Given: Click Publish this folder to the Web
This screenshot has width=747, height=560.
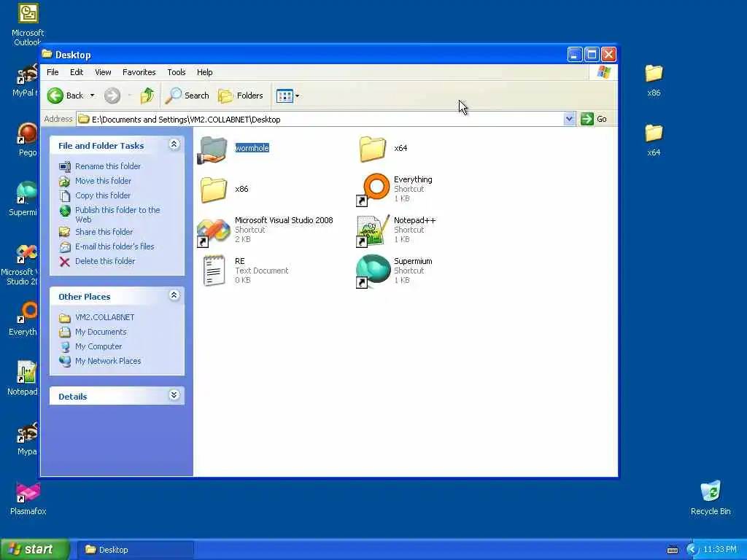Looking at the screenshot, I should coord(117,215).
